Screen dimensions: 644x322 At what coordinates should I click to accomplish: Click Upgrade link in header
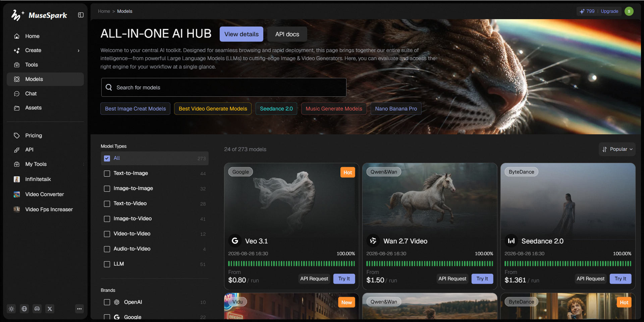click(x=609, y=11)
